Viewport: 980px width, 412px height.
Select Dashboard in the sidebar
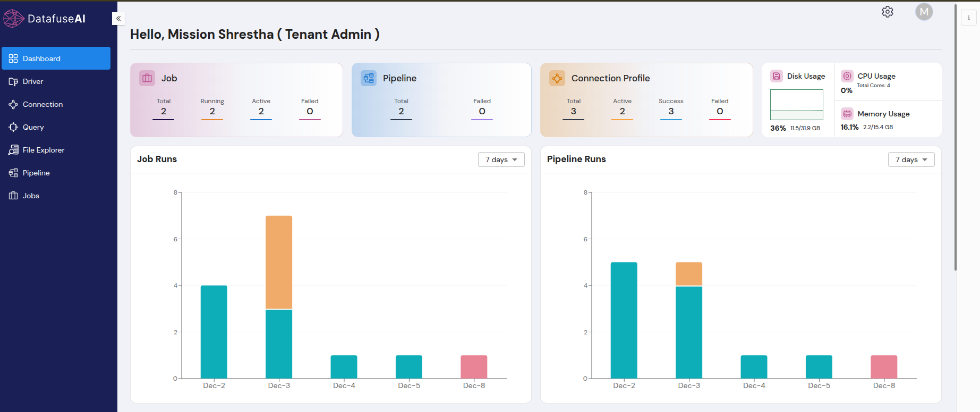pos(56,58)
